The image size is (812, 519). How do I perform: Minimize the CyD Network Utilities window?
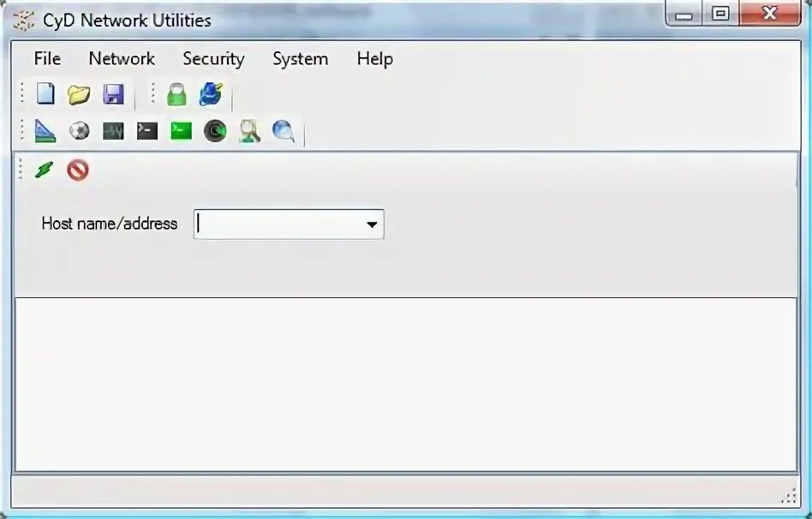[684, 15]
